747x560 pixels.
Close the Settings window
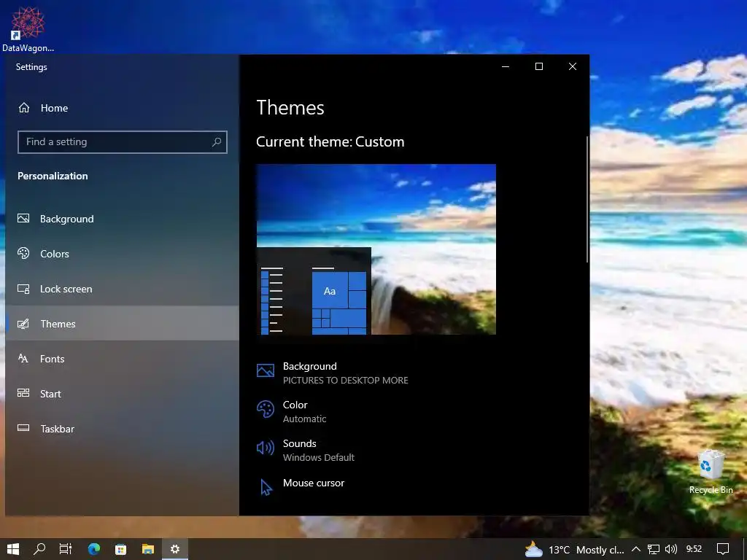coord(573,66)
